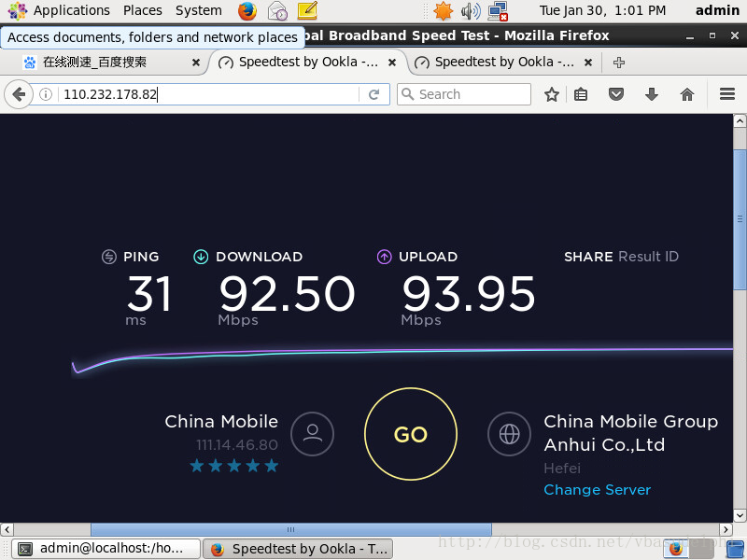
Task: Click the Search input box
Action: click(464, 94)
